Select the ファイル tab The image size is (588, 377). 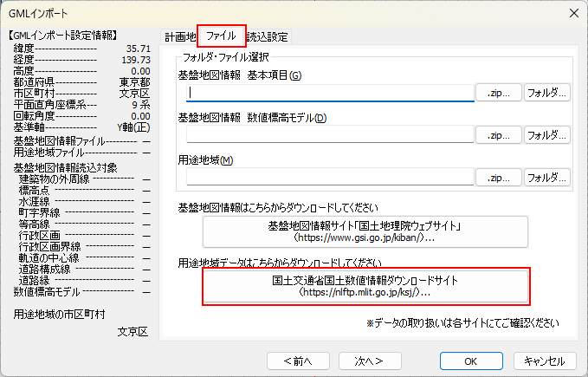pyautogui.click(x=221, y=36)
